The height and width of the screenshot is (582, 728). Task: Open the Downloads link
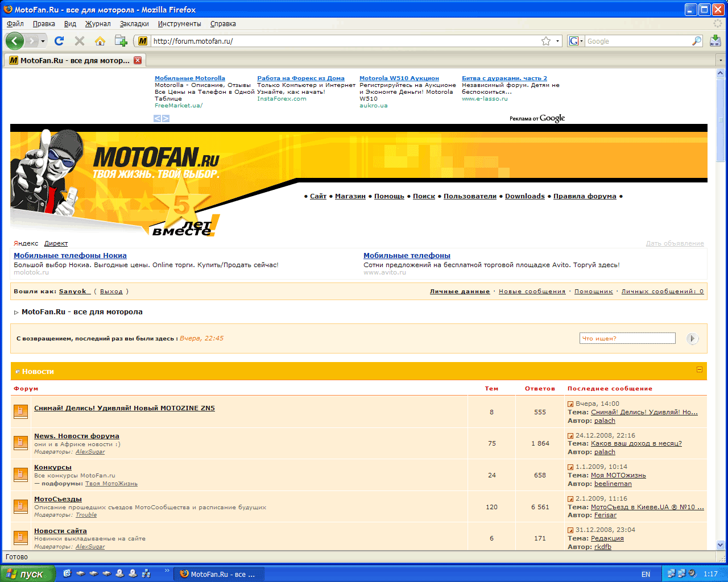tap(525, 196)
